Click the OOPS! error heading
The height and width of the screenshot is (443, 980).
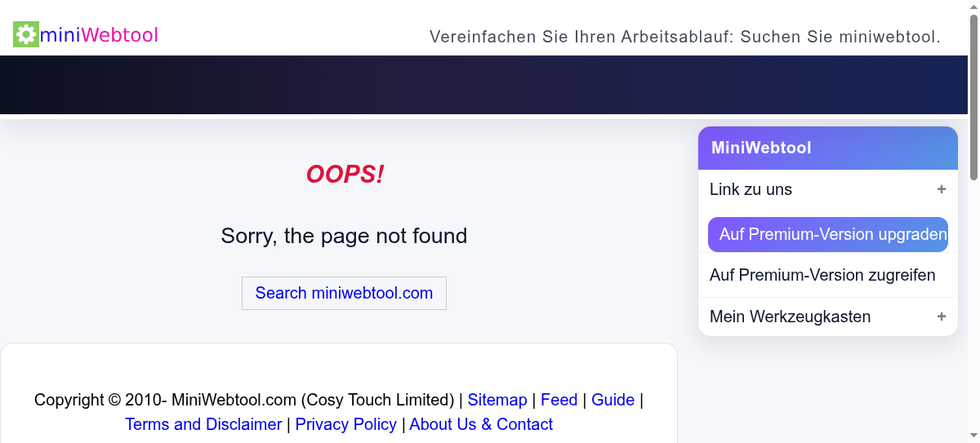(x=345, y=174)
